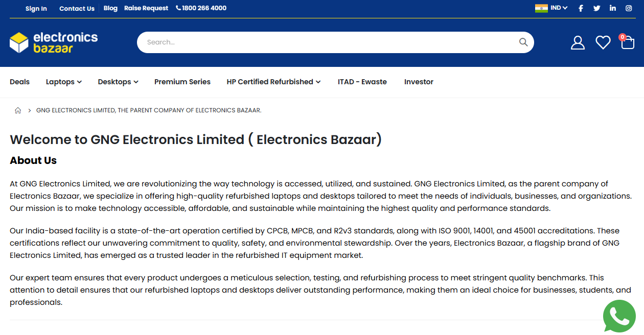Open the ITAD - Ewaste menu item
This screenshot has width=644, height=335.
pyautogui.click(x=362, y=82)
